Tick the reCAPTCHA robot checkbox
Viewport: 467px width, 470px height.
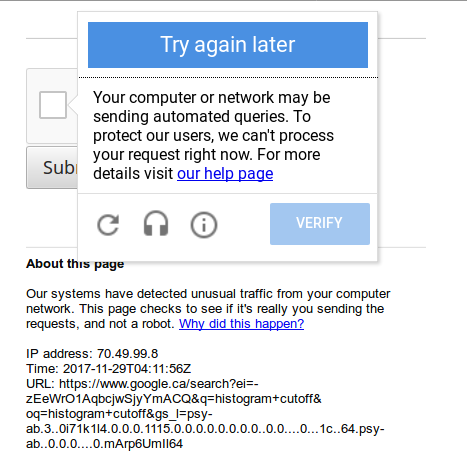[x=53, y=105]
